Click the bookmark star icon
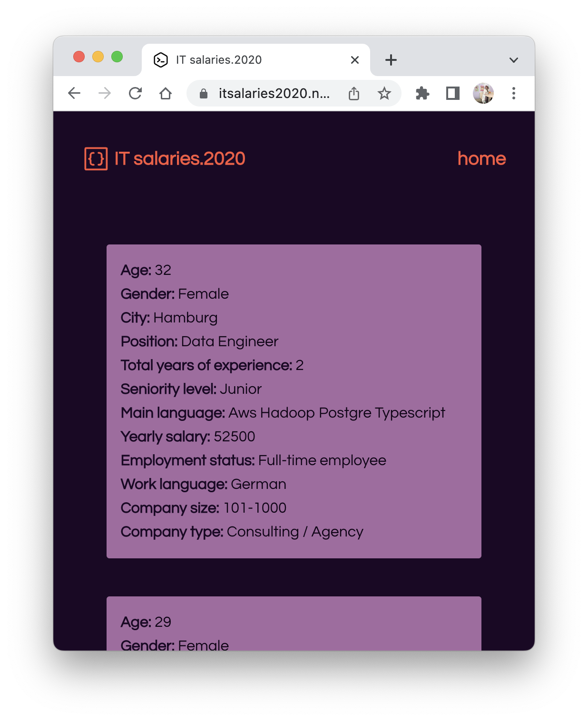The image size is (588, 721). point(384,93)
